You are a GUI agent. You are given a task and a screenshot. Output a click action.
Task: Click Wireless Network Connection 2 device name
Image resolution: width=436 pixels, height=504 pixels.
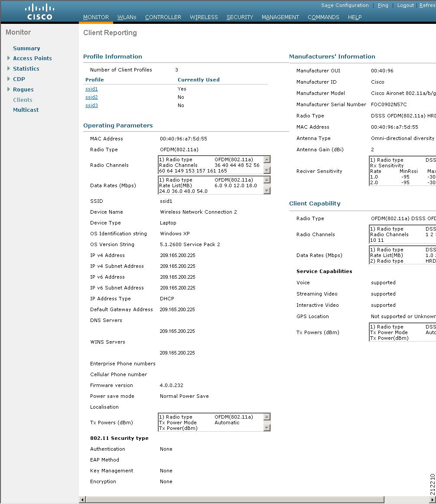point(198,212)
